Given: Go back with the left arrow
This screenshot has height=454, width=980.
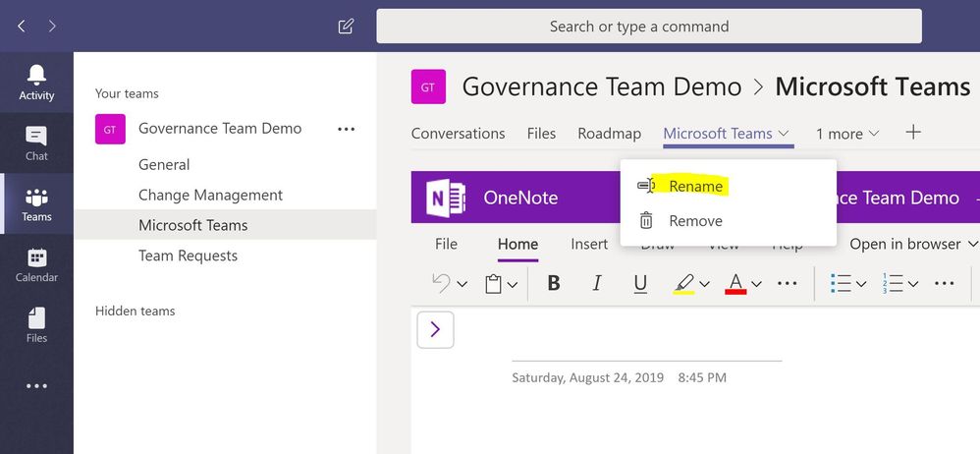Looking at the screenshot, I should [22, 27].
